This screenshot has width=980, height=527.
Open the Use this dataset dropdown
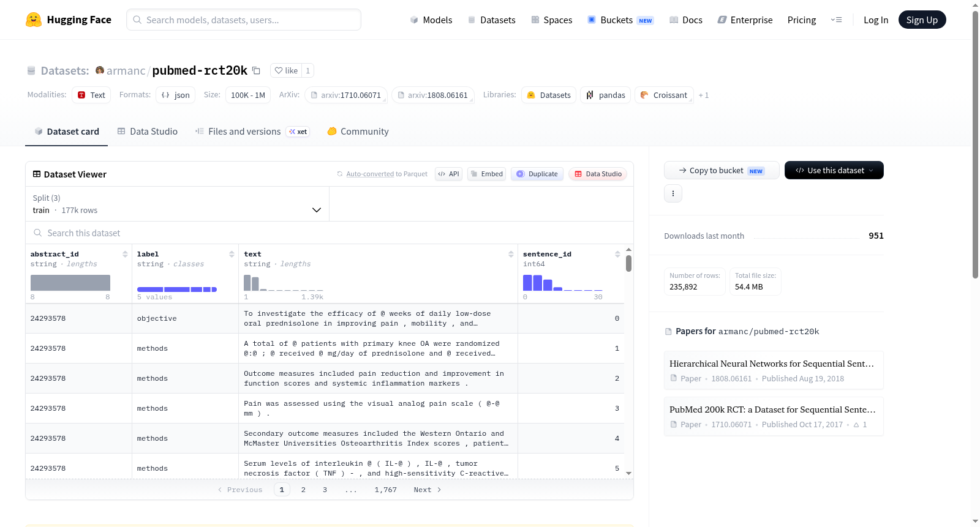tap(834, 170)
